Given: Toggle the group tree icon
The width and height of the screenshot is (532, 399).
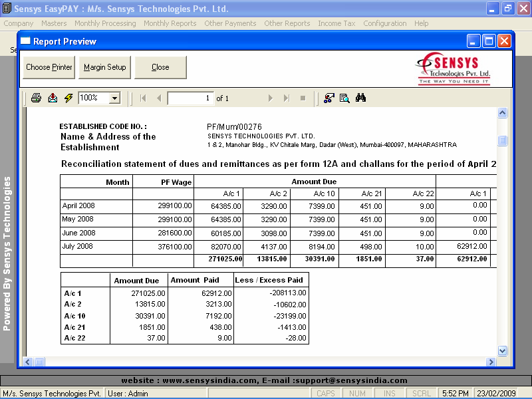Looking at the screenshot, I should pyautogui.click(x=329, y=98).
